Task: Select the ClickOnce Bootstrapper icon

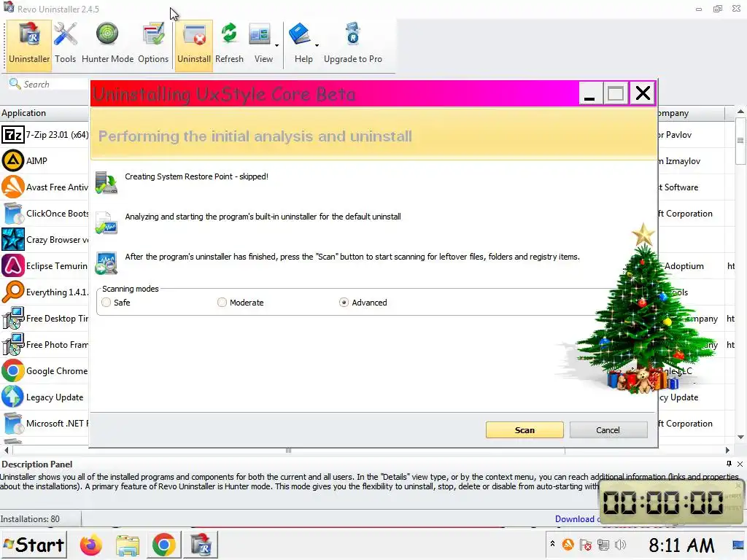Action: click(x=13, y=214)
